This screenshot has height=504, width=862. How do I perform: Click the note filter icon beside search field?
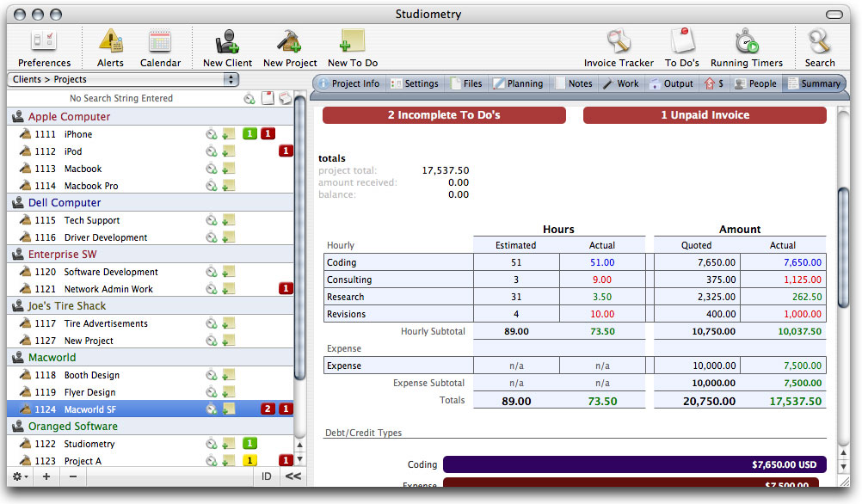click(268, 98)
